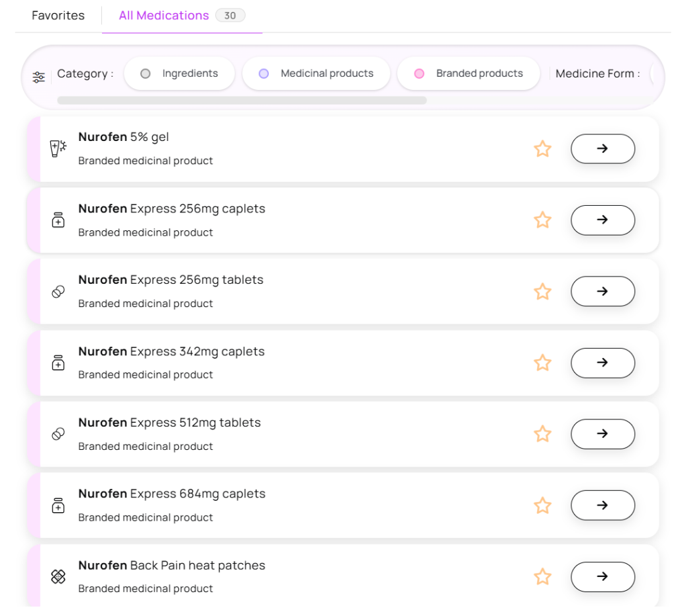Favorite Nurofen 5% gel with star
Viewport: 678px width, 616px height.
(x=542, y=149)
